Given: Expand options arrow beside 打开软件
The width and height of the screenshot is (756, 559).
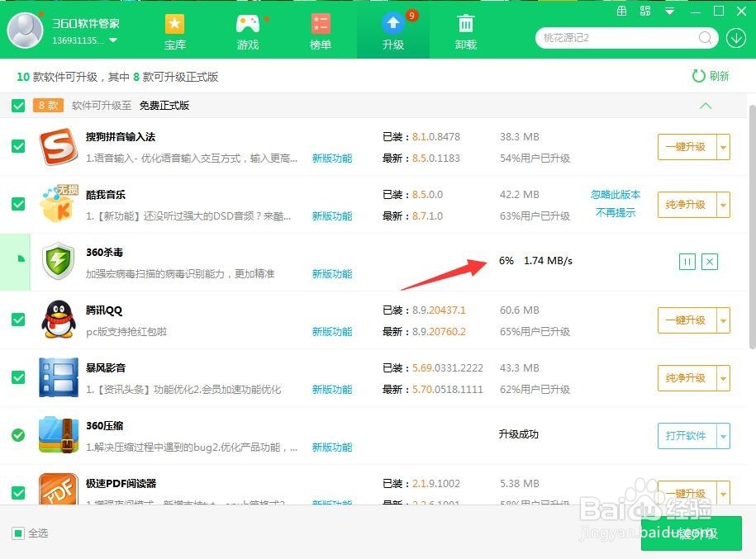Looking at the screenshot, I should point(723,436).
